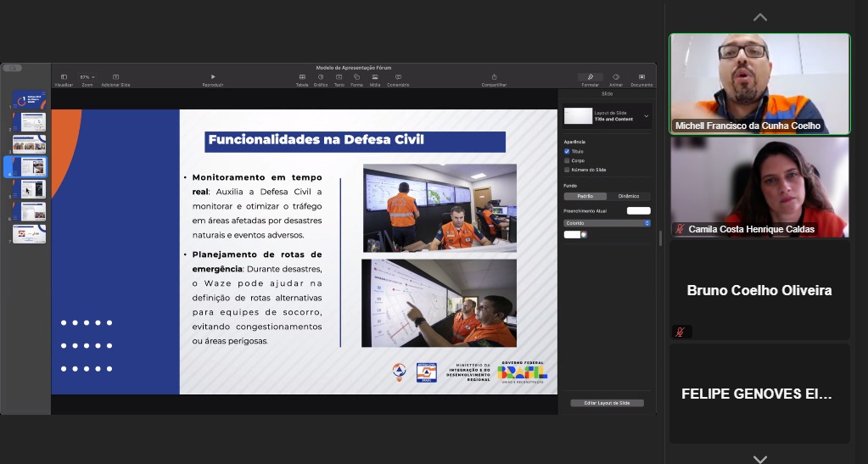Add a text box with Texto

coord(339,81)
